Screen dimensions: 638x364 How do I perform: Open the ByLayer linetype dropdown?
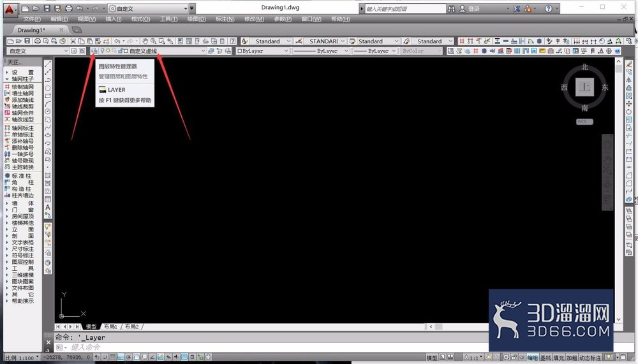346,51
